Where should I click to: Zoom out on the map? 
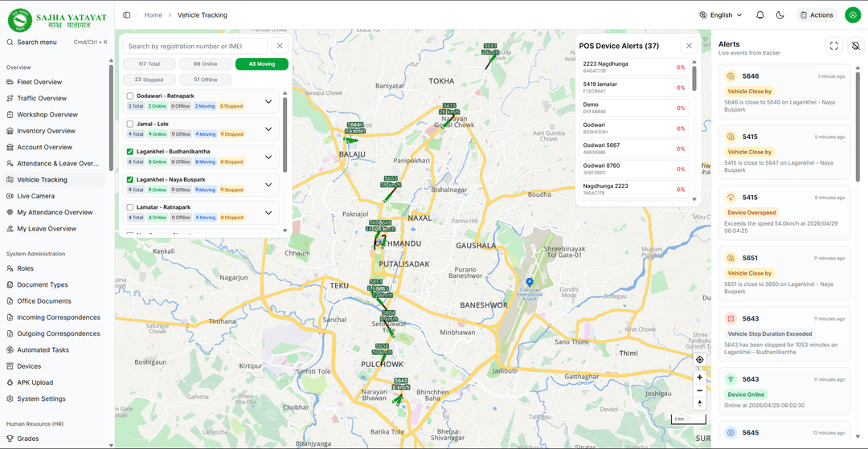[x=700, y=390]
